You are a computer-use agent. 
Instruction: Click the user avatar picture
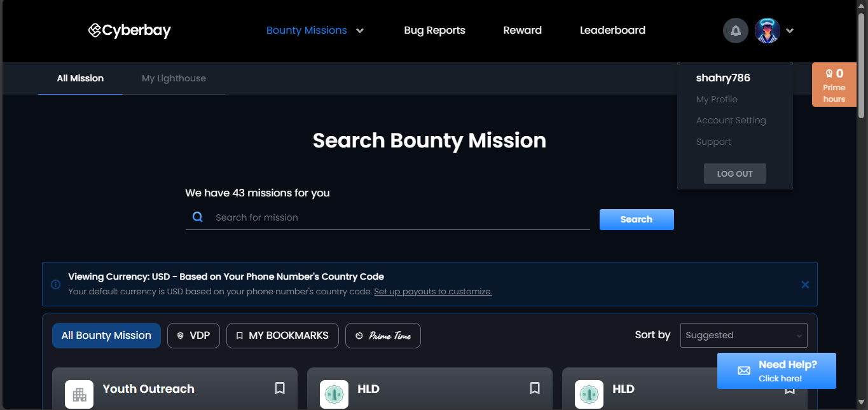click(x=768, y=31)
